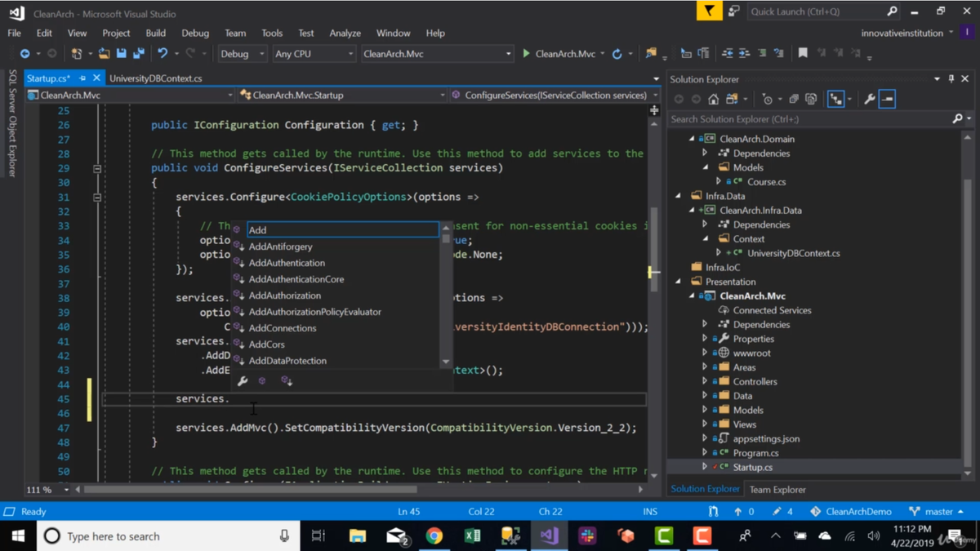This screenshot has width=980, height=551.
Task: Open Google Chrome from the taskbar
Action: click(x=434, y=536)
